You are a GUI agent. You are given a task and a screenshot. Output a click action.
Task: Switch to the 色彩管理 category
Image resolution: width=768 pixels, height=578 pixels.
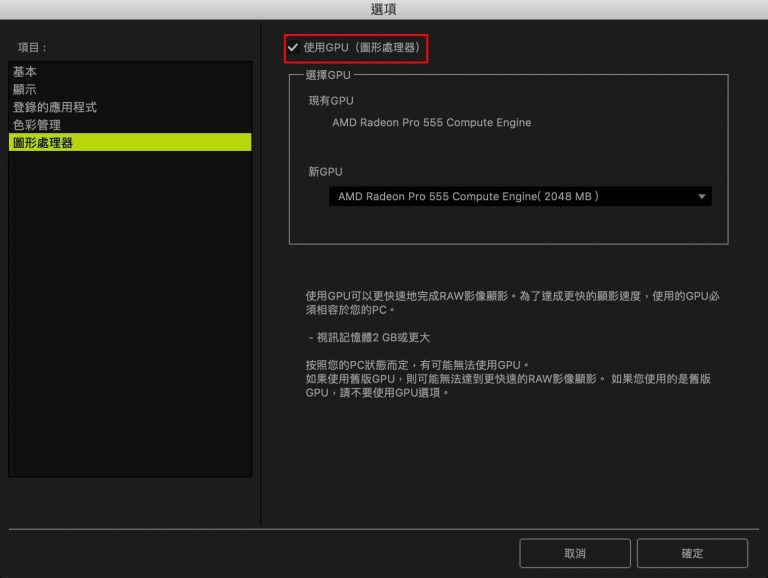point(36,125)
